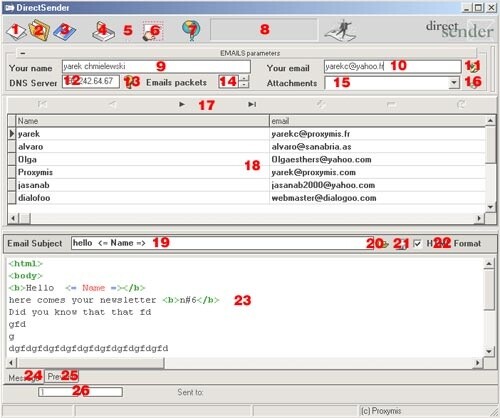Jump to last record in the navigator bar
Screen dimensions: 500x418
click(x=252, y=104)
